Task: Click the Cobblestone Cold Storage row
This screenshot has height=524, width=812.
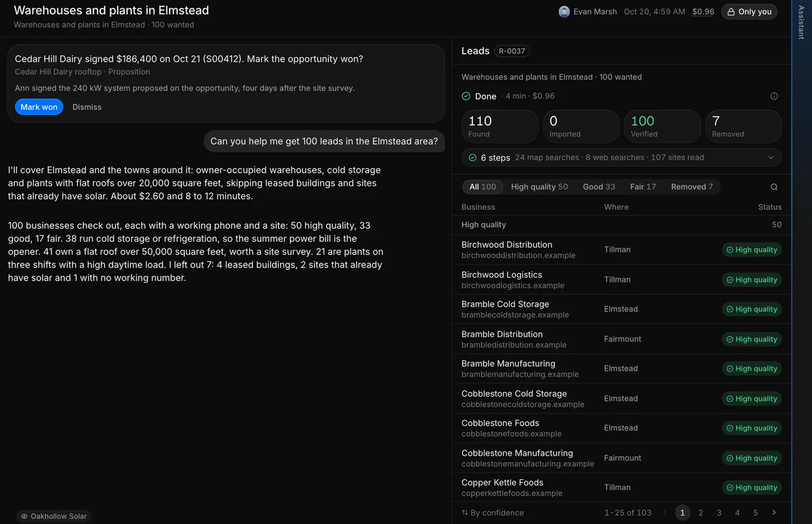Action: 621,399
